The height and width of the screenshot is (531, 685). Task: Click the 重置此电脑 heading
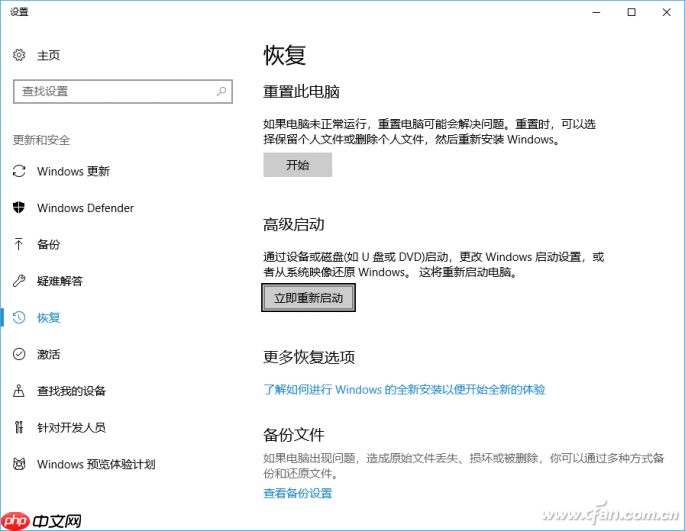tap(301, 92)
